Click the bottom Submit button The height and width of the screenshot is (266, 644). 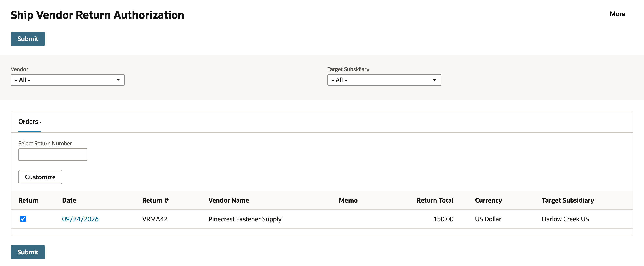pos(28,252)
